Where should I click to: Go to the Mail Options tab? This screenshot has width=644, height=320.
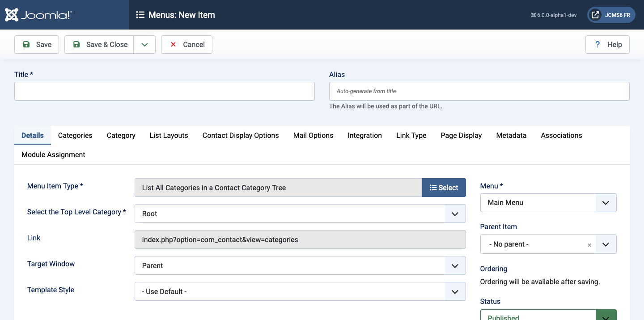tap(314, 135)
